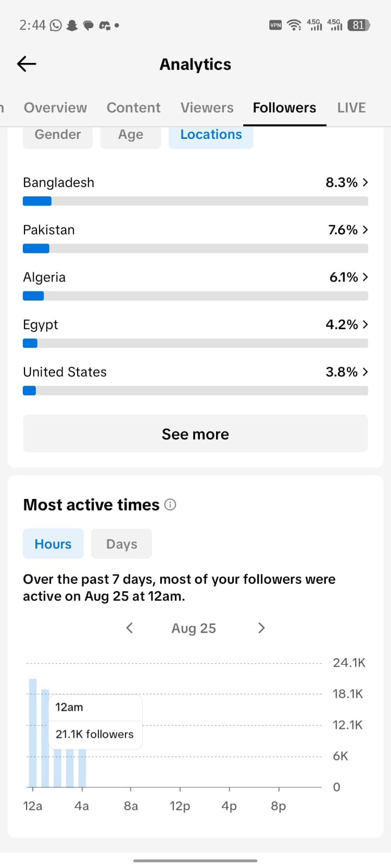The width and height of the screenshot is (391, 868).
Task: Tap the Snapchat ghost notification icon
Action: pyautogui.click(x=72, y=25)
